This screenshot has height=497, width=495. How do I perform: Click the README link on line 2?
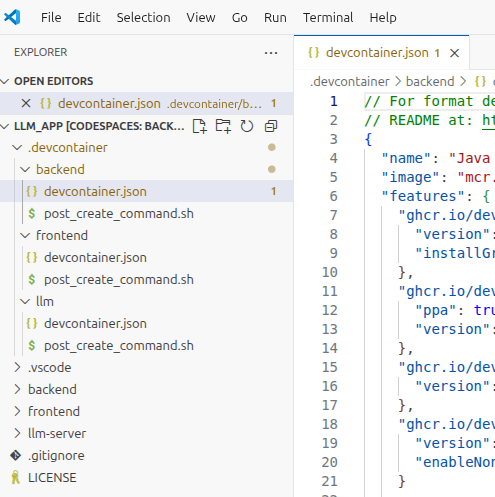point(488,120)
